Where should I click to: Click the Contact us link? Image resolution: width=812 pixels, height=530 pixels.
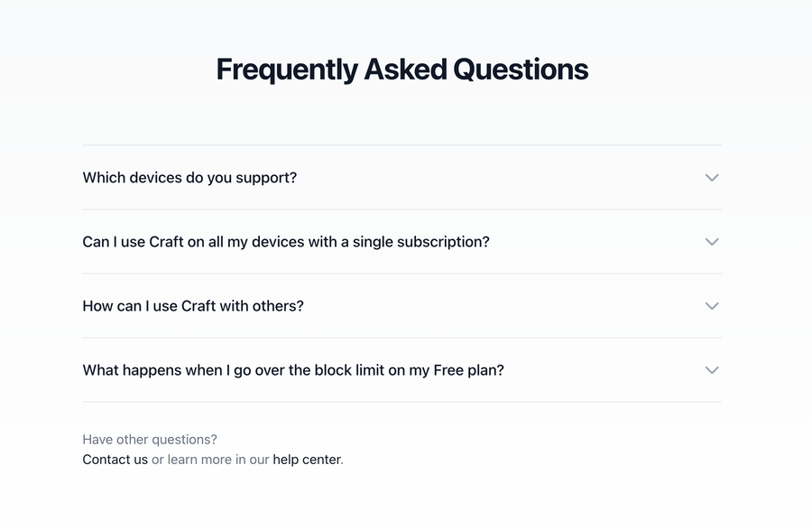[115, 460]
